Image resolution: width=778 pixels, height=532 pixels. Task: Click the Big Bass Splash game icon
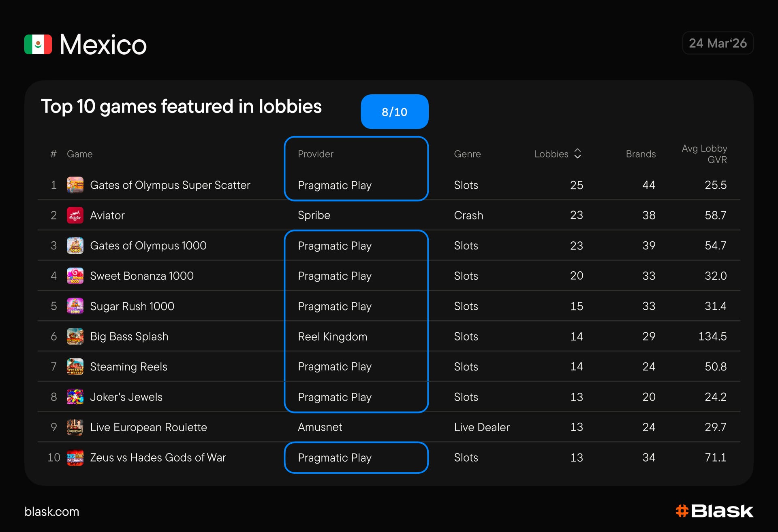pos(75,336)
